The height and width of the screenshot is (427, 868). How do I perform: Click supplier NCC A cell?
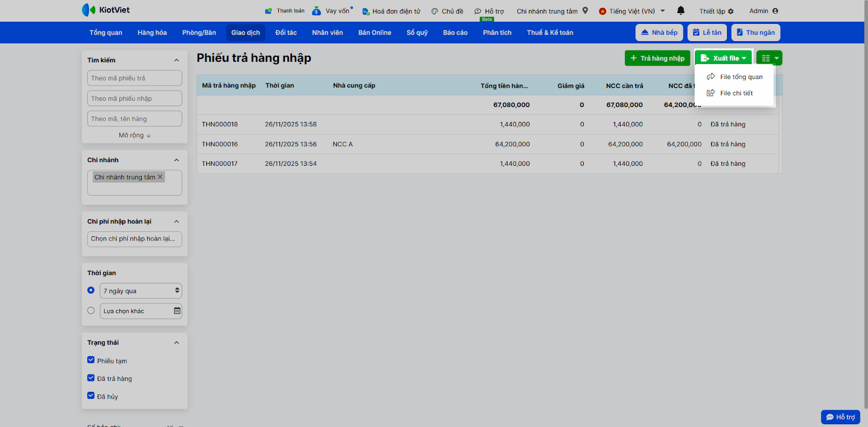343,144
